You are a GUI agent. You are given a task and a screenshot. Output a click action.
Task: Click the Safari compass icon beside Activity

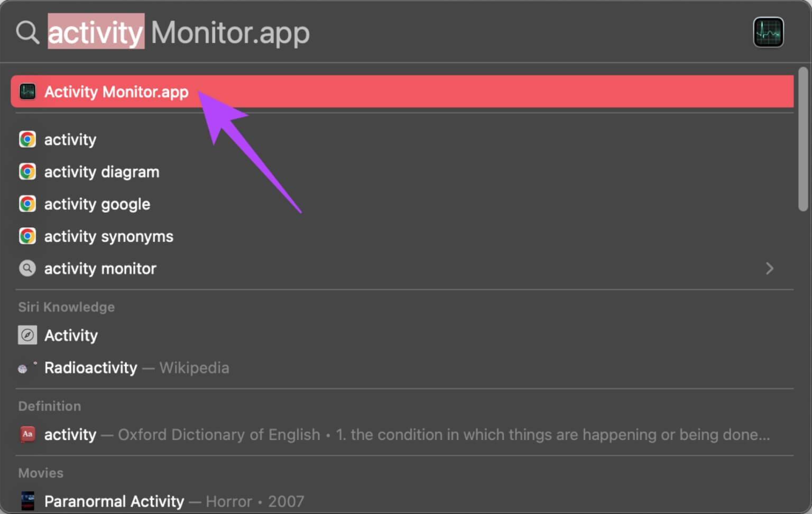[x=27, y=335]
